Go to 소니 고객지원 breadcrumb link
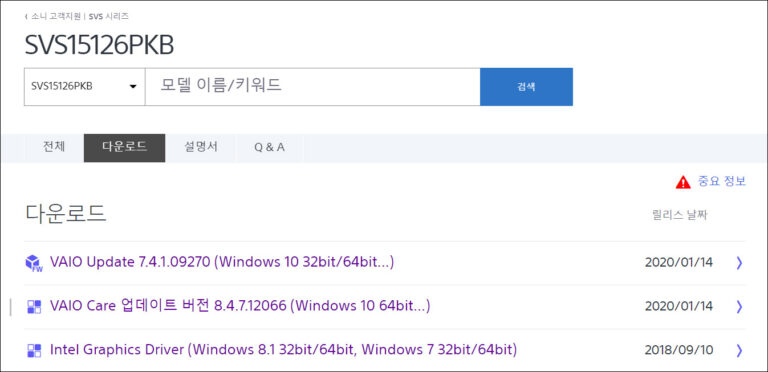 [57, 16]
